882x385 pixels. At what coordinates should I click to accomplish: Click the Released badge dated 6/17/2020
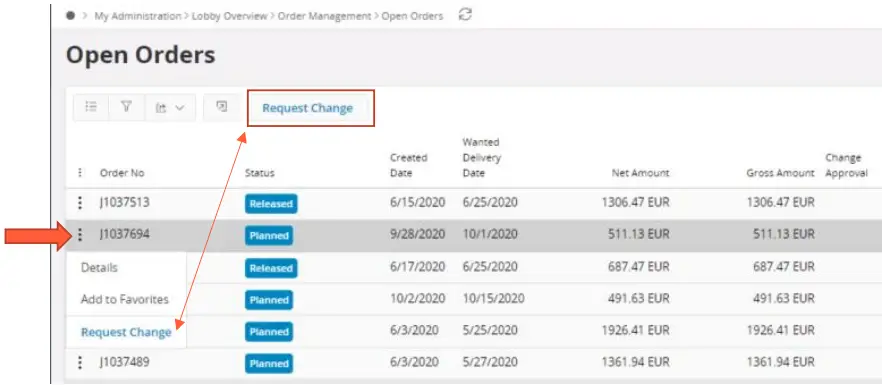(x=271, y=268)
